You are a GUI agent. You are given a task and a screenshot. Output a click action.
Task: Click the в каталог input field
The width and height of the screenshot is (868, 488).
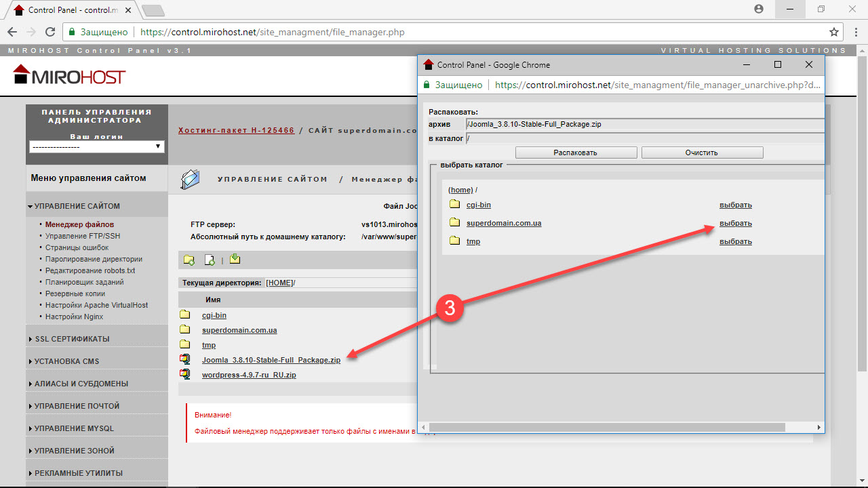tap(645, 138)
